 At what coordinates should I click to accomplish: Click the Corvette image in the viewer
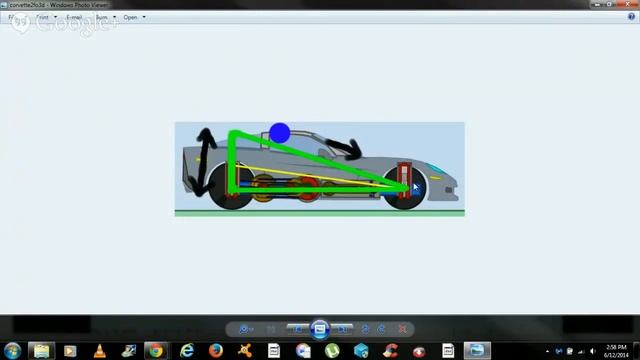[x=320, y=169]
